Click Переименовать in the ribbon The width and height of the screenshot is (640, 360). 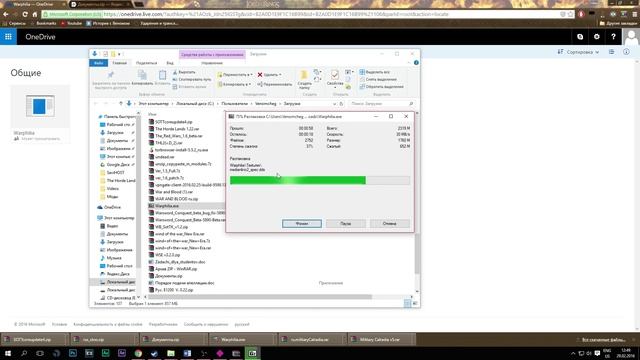275,84
